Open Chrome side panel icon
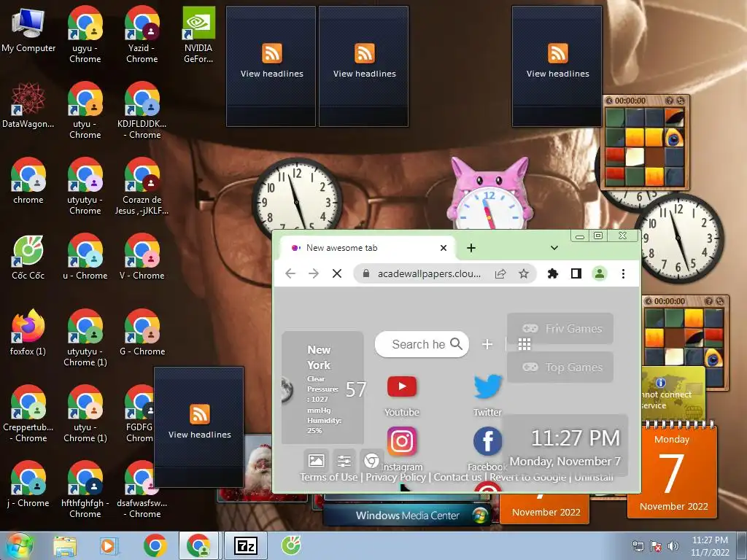The width and height of the screenshot is (747, 560). click(576, 274)
